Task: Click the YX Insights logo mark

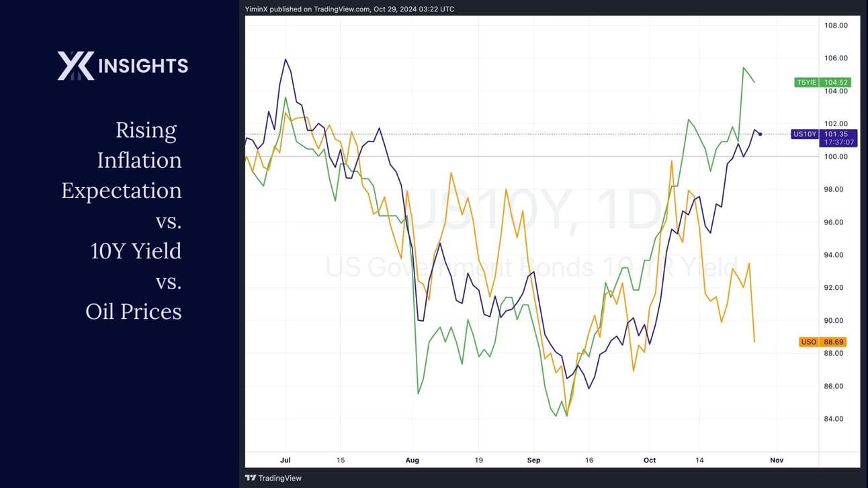Action: click(x=76, y=66)
